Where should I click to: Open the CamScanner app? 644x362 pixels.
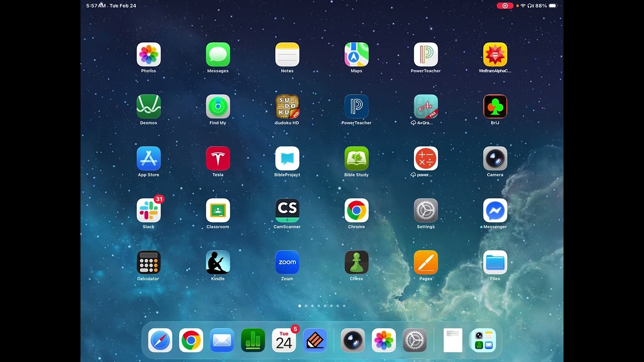[x=287, y=210]
